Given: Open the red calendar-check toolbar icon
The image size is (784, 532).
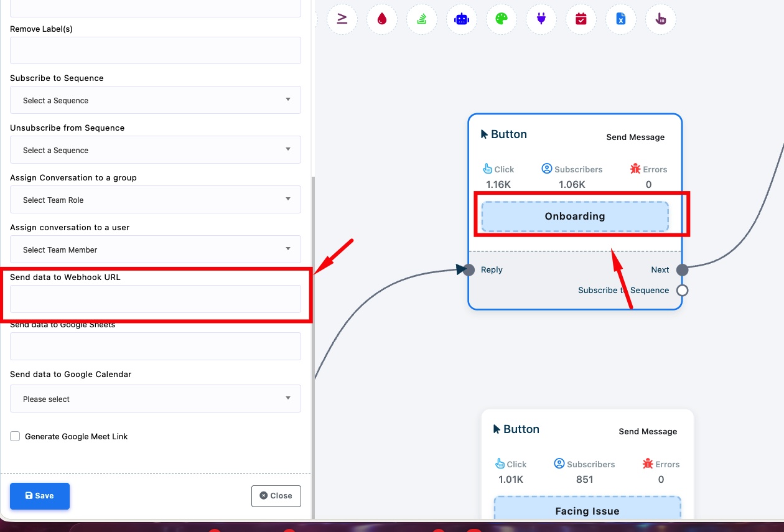Looking at the screenshot, I should coord(581,19).
